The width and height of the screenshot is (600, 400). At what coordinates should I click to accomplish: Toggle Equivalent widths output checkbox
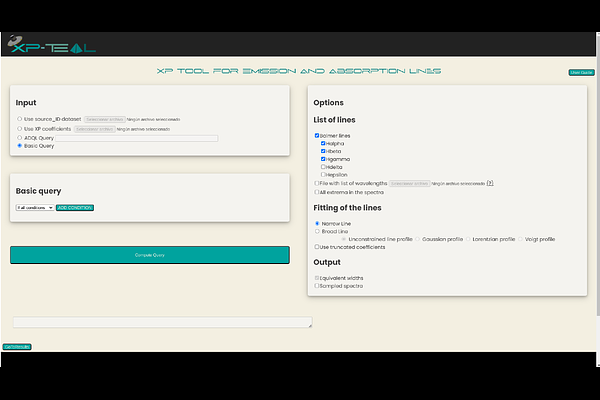coord(317,278)
